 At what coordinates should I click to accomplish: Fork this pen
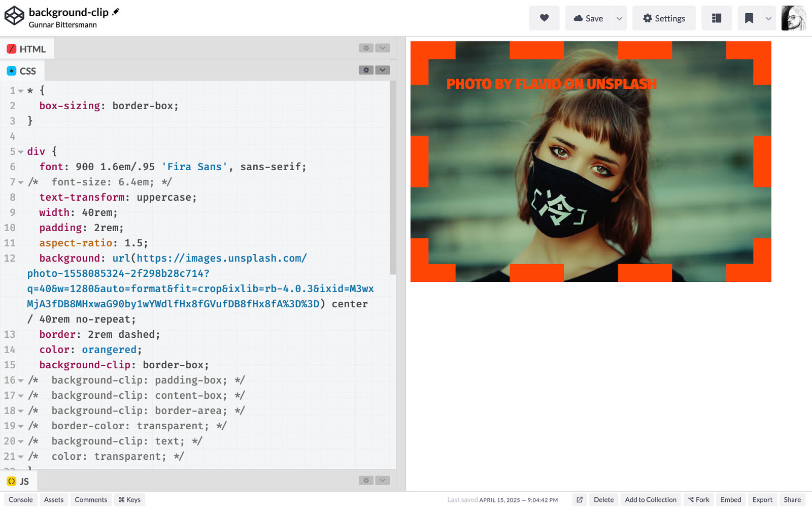pyautogui.click(x=699, y=500)
